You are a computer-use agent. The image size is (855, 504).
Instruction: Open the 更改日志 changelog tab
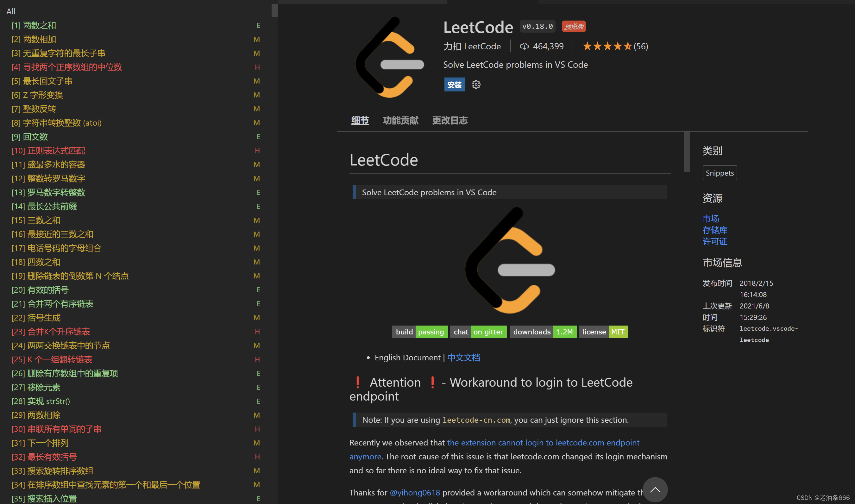(450, 120)
